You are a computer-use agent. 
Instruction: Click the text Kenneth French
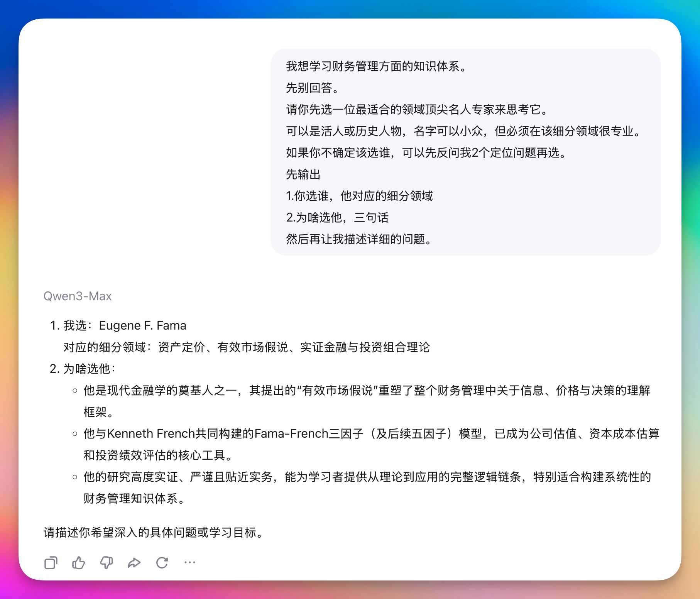pos(150,433)
